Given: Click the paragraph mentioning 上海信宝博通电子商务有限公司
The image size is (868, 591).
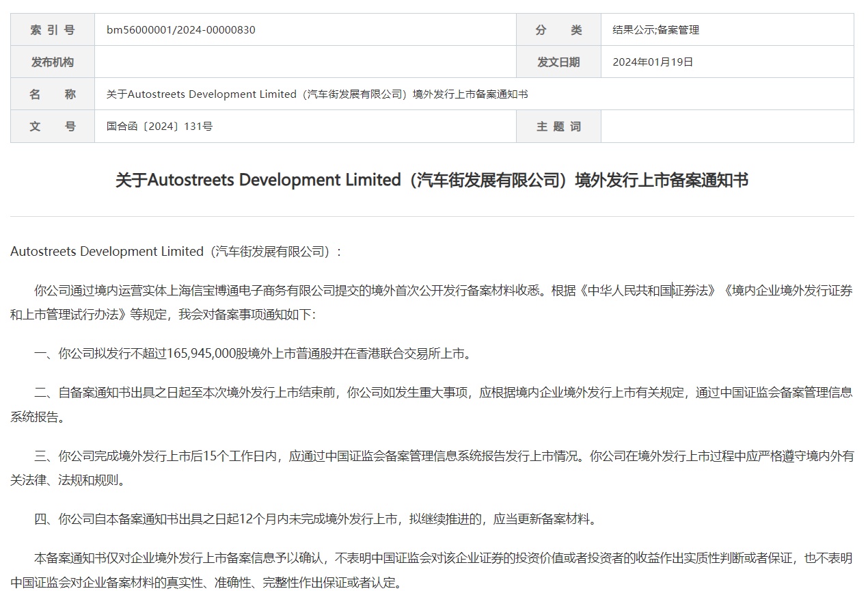Looking at the screenshot, I should click(x=432, y=302).
